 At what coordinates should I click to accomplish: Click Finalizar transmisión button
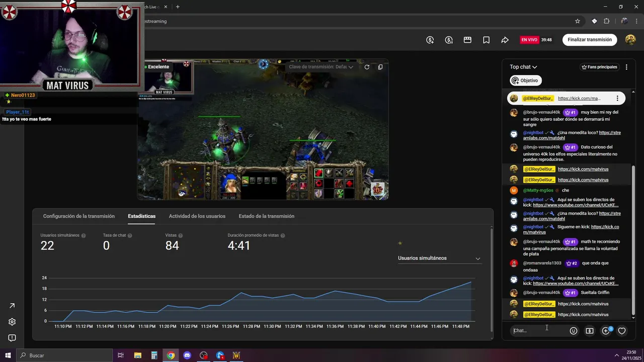point(590,40)
